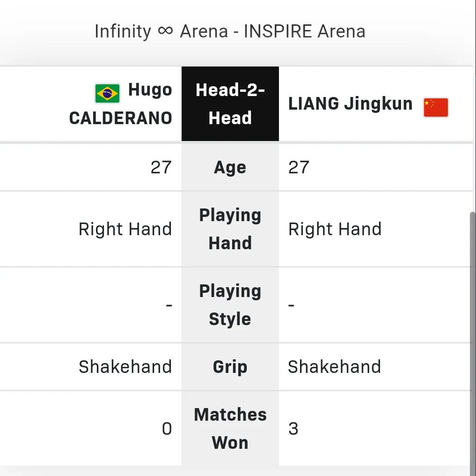This screenshot has height=476, width=476.
Task: Click Liang Jingkun's age value 27
Action: click(x=299, y=167)
